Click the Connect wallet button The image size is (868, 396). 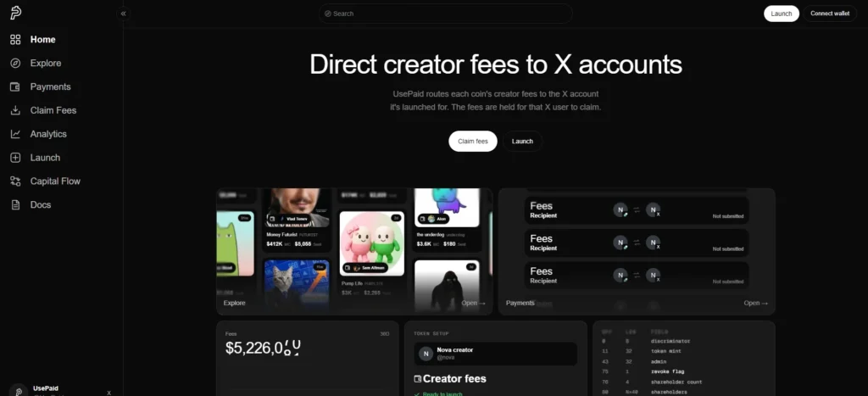click(830, 14)
